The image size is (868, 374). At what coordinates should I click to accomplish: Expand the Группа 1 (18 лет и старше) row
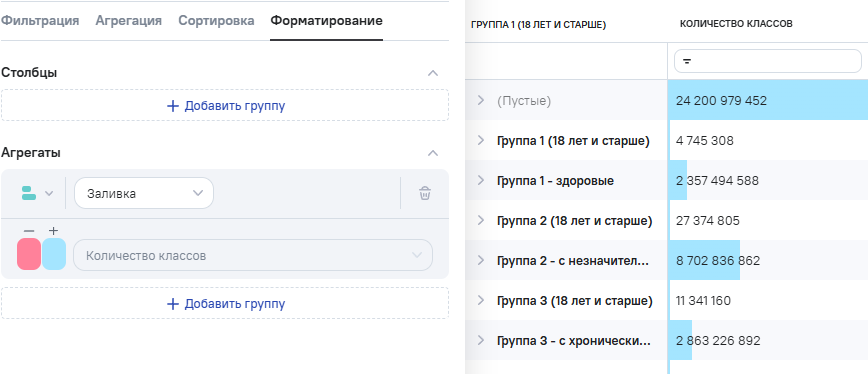480,141
